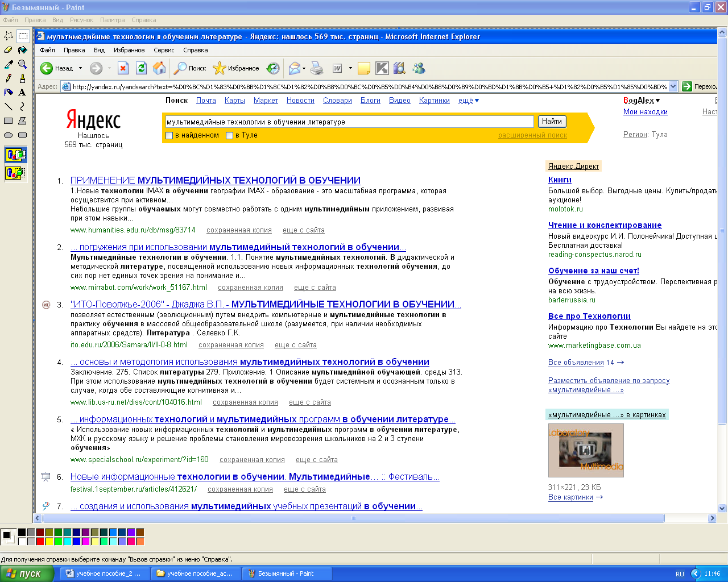Click the Избранное star toolbar button
Image resolution: width=728 pixels, height=582 pixels.
(236, 68)
